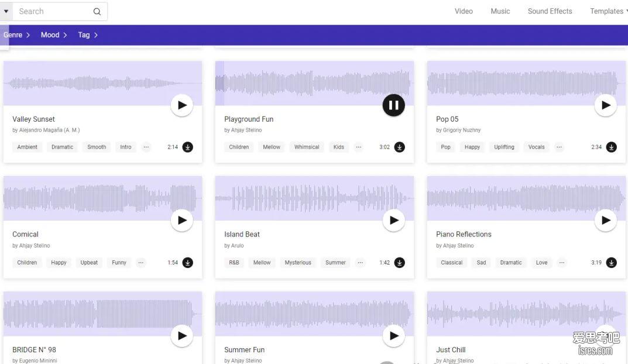Select the Intro tag
Image resolution: width=628 pixels, height=364 pixels.
[126, 147]
